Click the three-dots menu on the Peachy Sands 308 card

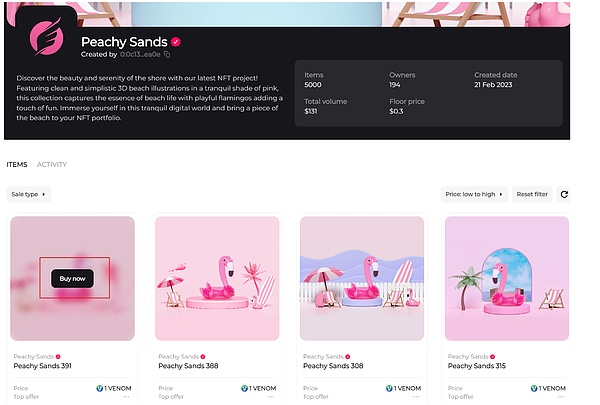pyautogui.click(x=416, y=397)
